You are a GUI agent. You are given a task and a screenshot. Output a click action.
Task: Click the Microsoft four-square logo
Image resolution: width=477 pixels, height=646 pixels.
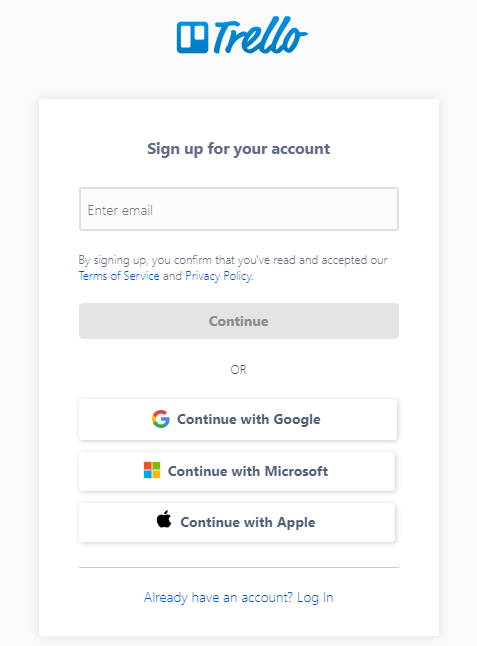click(x=152, y=470)
